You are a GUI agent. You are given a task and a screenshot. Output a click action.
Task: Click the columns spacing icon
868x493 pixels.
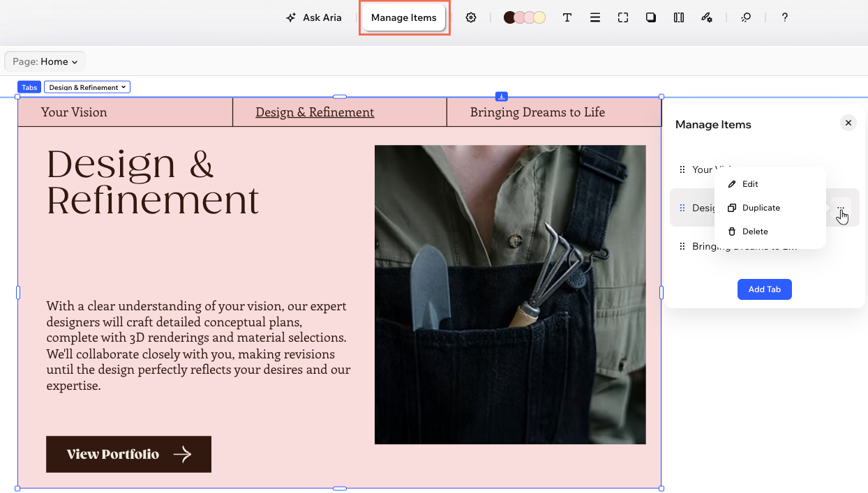[679, 17]
